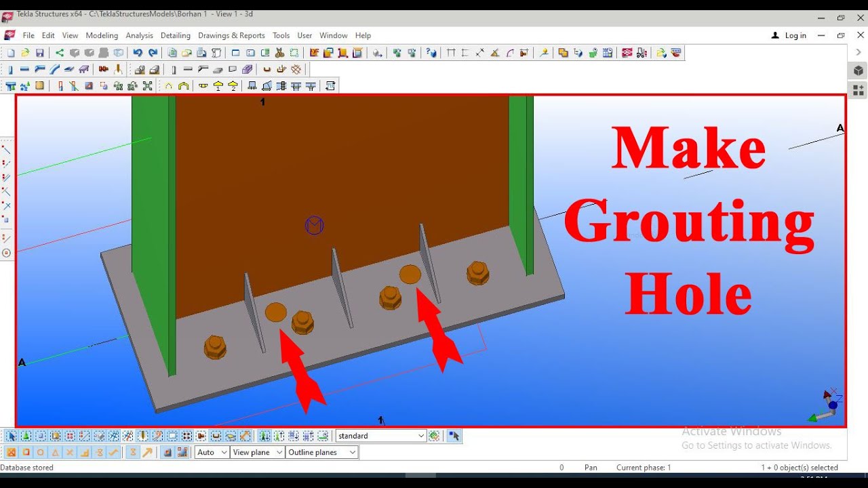Click the object(s) selected status text
868x488 pixels.
coord(800,468)
